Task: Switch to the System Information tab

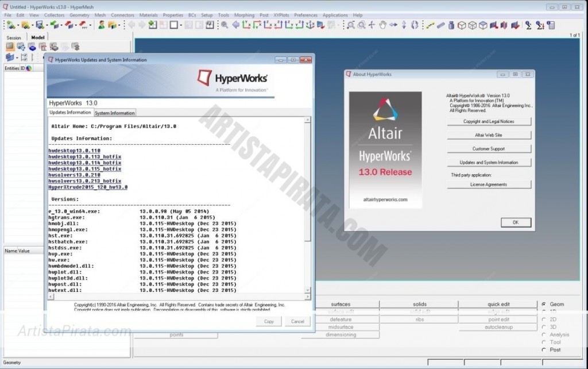Action: click(114, 113)
